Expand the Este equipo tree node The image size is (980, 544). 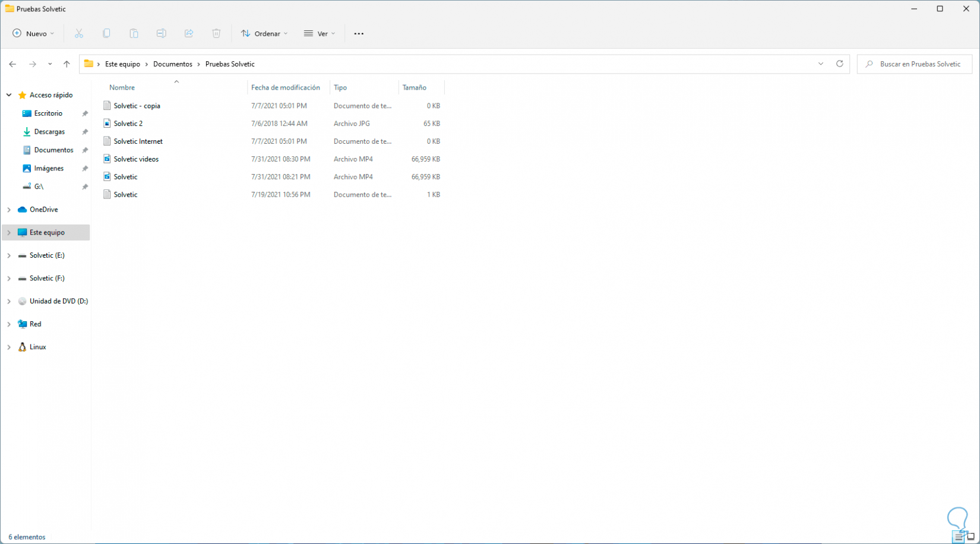point(9,233)
